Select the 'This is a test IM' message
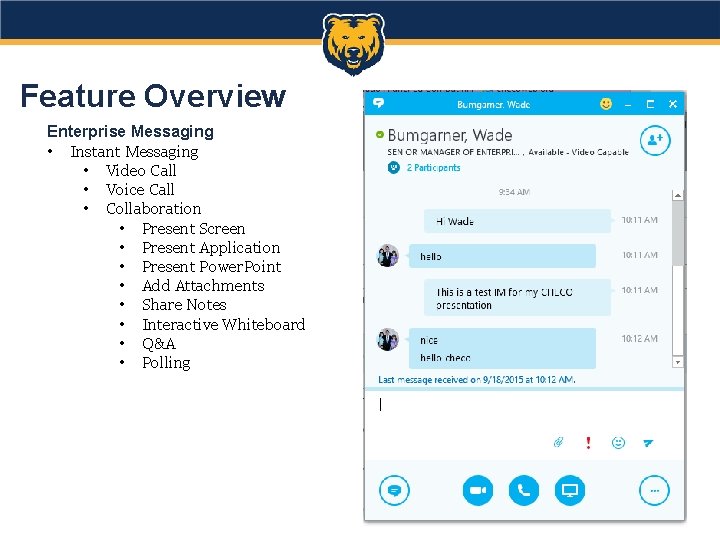The height and width of the screenshot is (540, 720). click(x=518, y=298)
